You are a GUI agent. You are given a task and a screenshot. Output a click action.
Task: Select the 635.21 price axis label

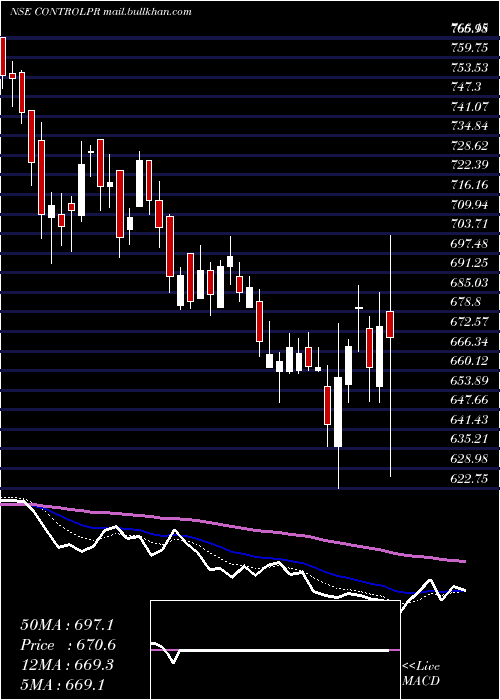(469, 439)
